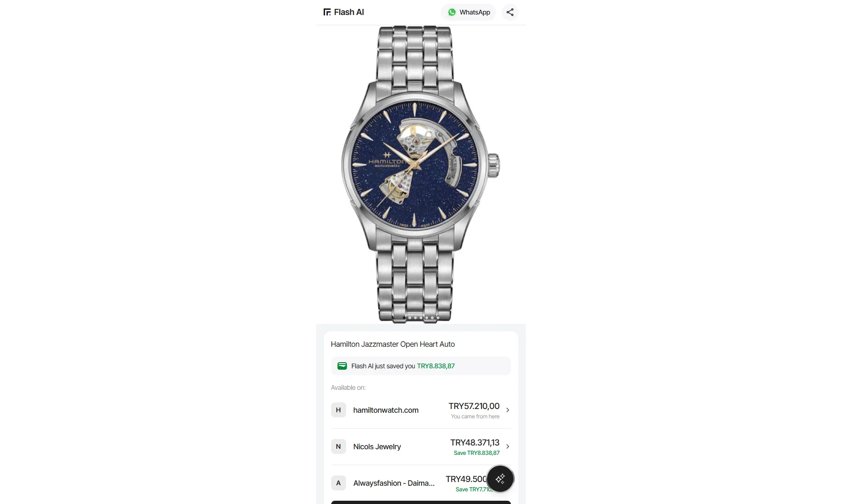Image resolution: width=844 pixels, height=504 pixels.
Task: Click the share icon in the header
Action: pos(510,12)
